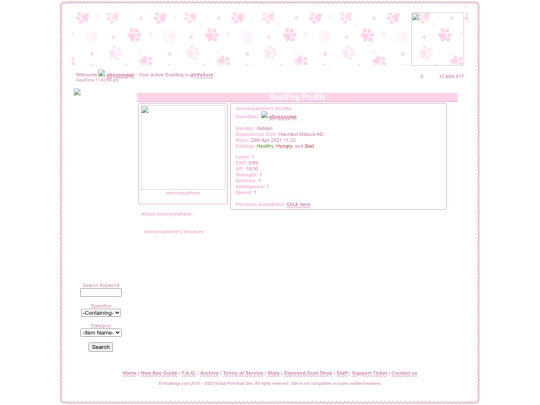Open the Staff footer link
The width and height of the screenshot is (540, 405).
[x=342, y=373]
